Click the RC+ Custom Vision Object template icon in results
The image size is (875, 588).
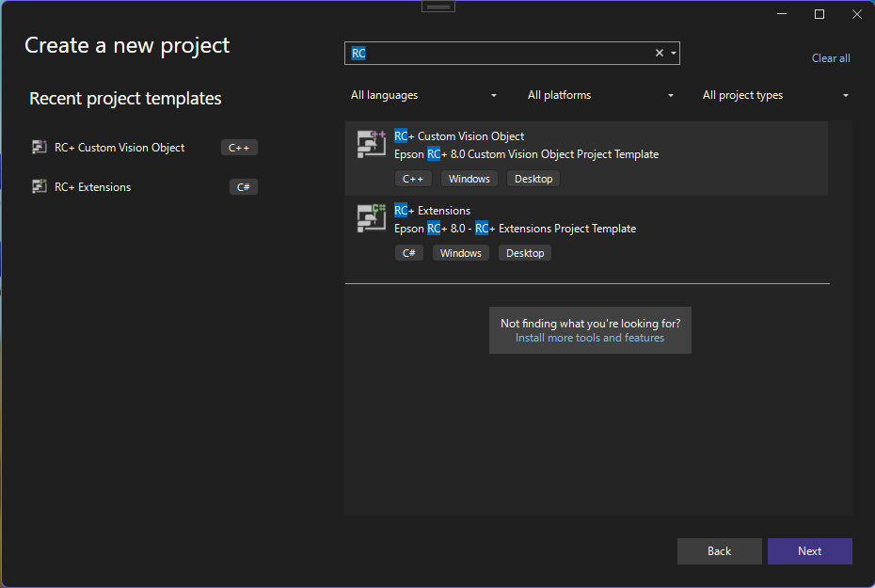point(372,144)
